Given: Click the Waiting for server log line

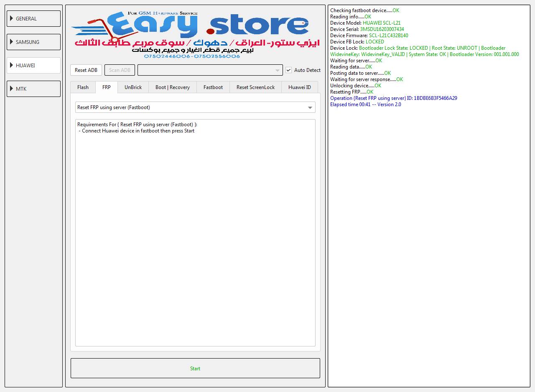Looking at the screenshot, I should [x=356, y=61].
